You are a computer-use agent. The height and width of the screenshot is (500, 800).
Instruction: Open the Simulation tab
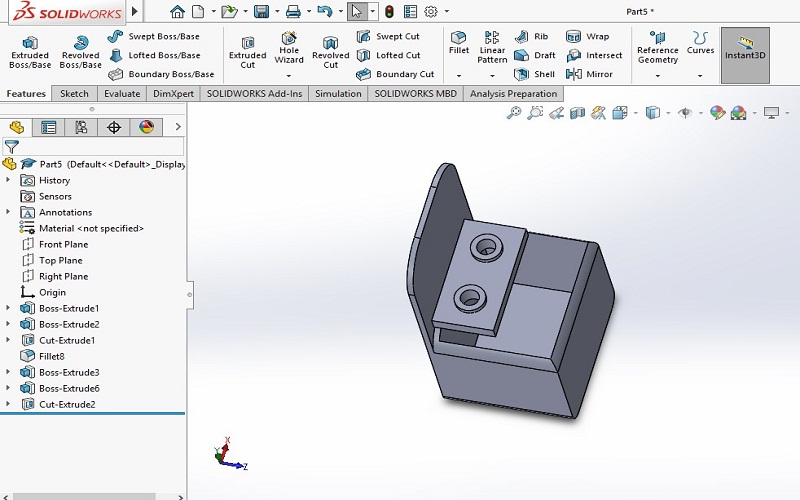tap(338, 93)
